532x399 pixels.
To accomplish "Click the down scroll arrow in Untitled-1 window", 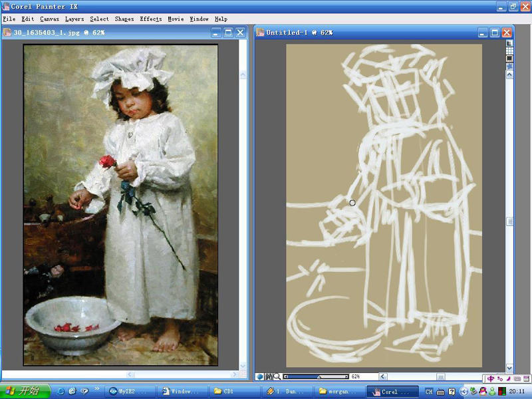I will pos(509,368).
